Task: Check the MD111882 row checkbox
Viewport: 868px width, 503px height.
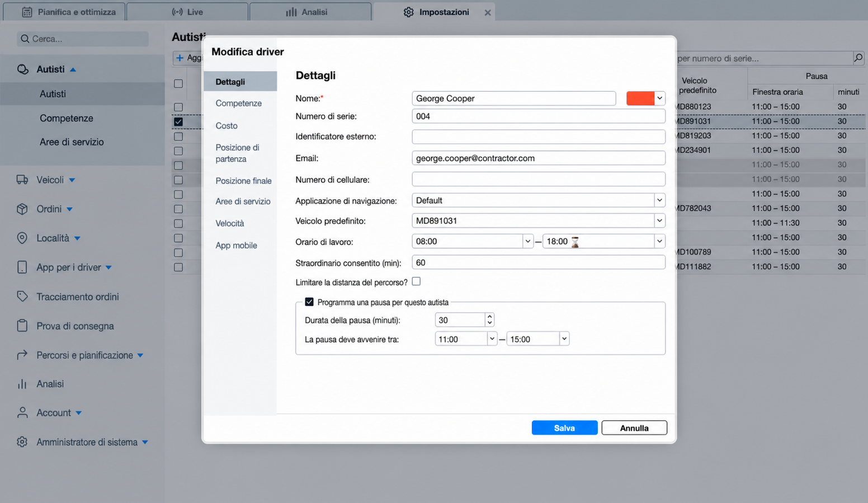Action: click(178, 267)
